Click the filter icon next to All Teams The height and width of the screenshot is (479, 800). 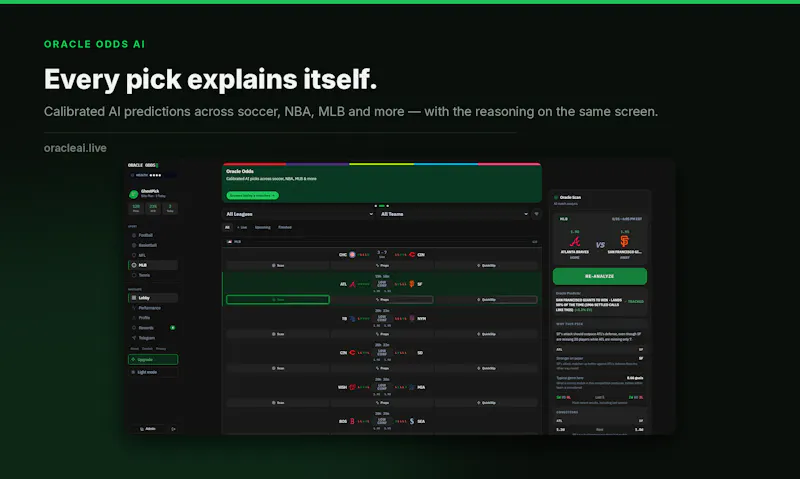point(536,214)
